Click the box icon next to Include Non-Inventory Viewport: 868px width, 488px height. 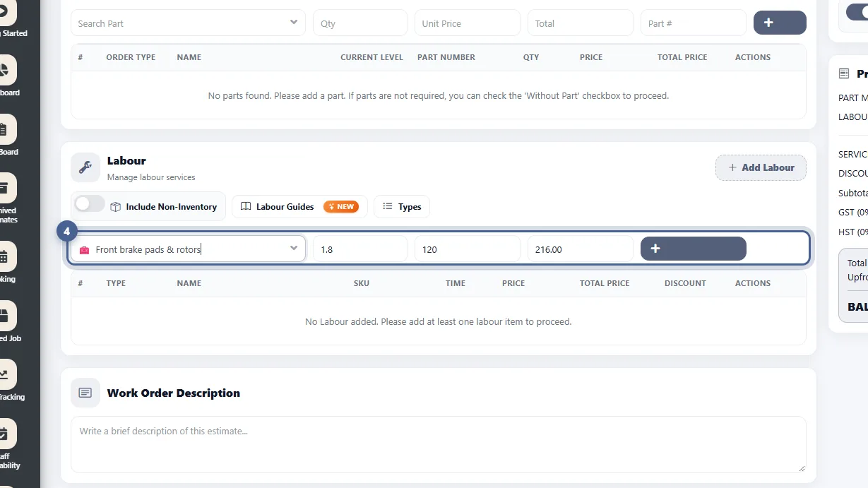(116, 206)
